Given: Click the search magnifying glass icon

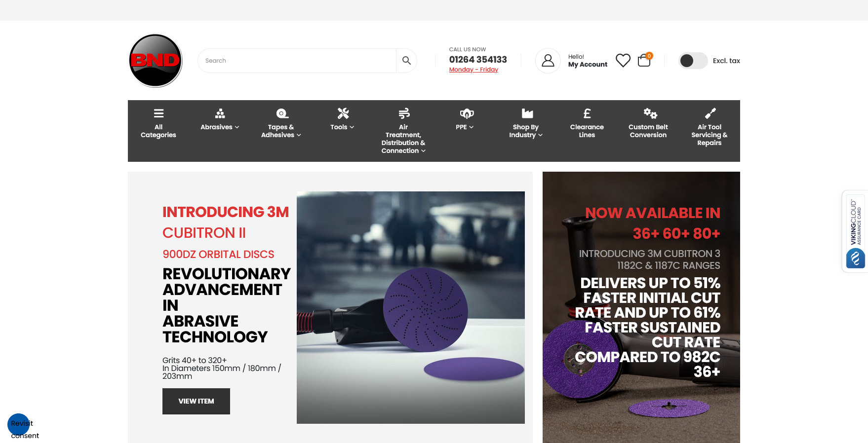Looking at the screenshot, I should point(406,61).
